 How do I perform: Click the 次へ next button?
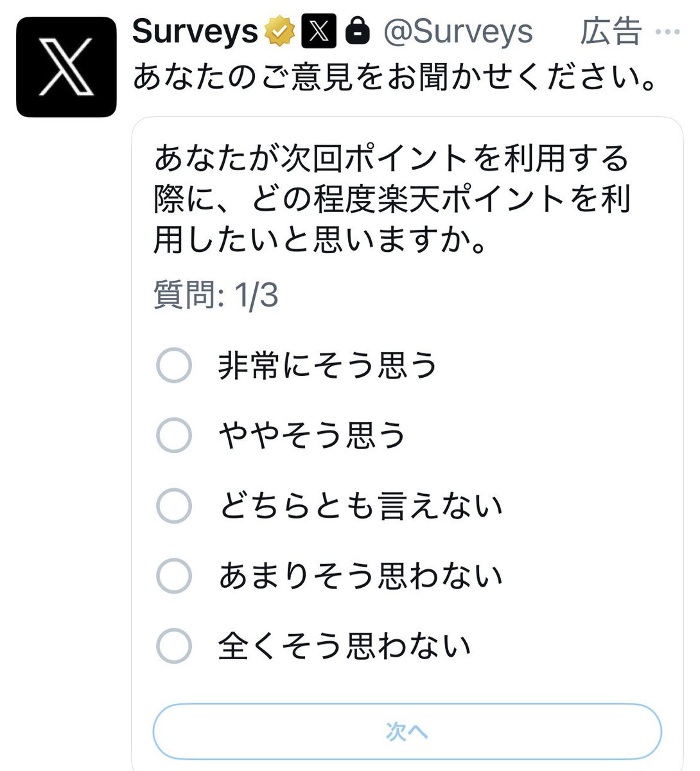(407, 731)
